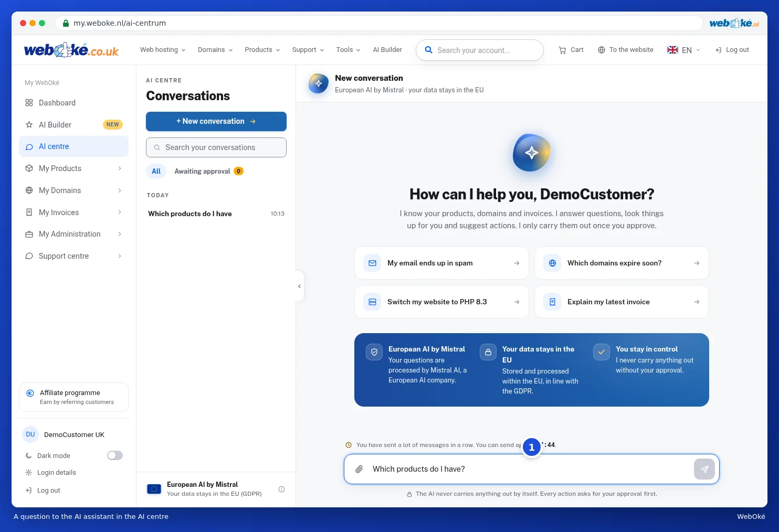The width and height of the screenshot is (779, 532).
Task: Filter by Awaiting approval
Action: (208, 171)
